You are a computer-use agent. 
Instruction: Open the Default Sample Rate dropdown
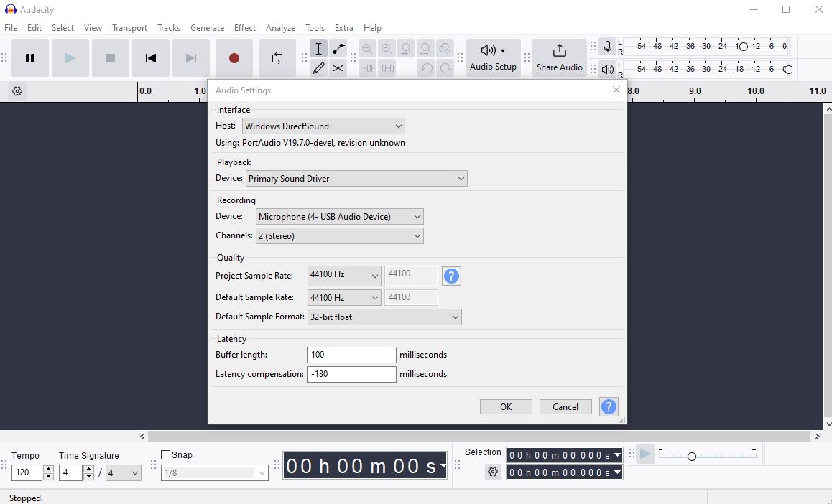point(344,297)
